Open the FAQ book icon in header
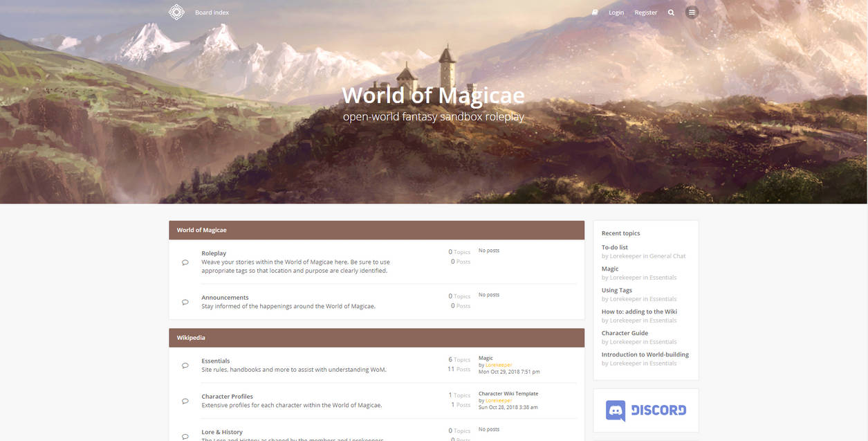Image resolution: width=868 pixels, height=441 pixels. click(x=595, y=12)
